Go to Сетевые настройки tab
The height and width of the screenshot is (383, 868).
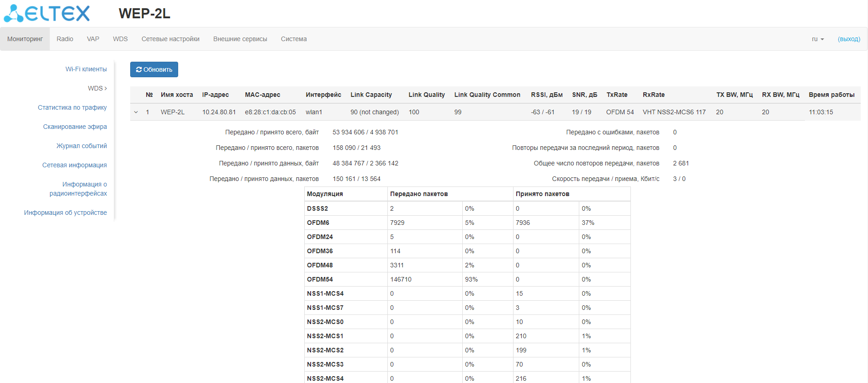[x=170, y=39]
